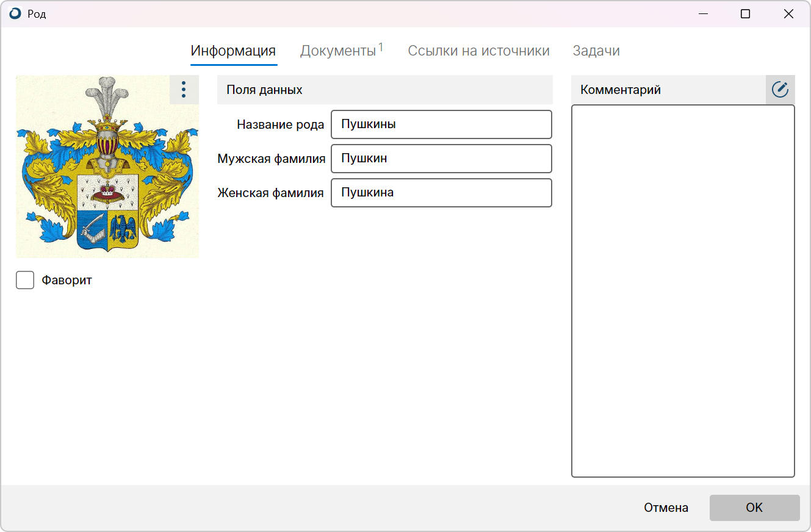Click the Отмена button

pos(666,508)
